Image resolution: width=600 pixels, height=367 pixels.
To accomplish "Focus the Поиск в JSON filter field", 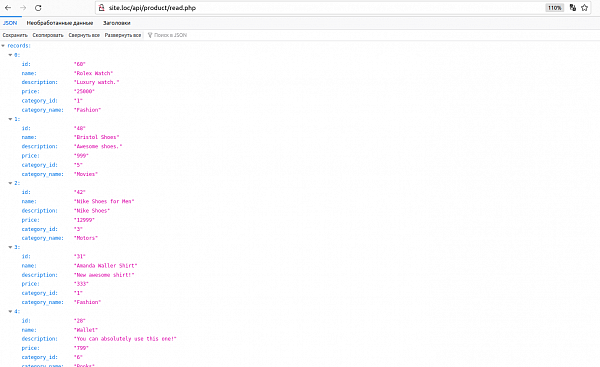I will coord(171,35).
